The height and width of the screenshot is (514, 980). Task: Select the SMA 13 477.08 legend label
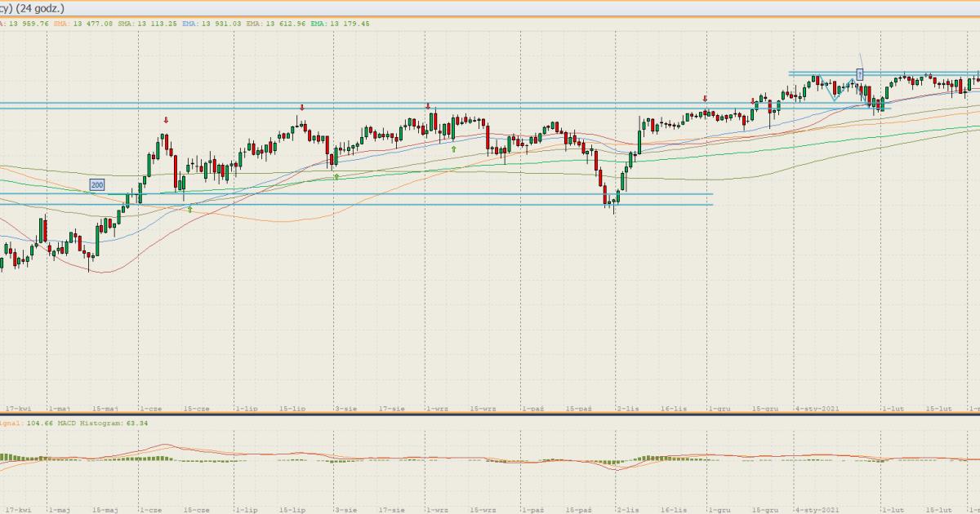(82, 24)
